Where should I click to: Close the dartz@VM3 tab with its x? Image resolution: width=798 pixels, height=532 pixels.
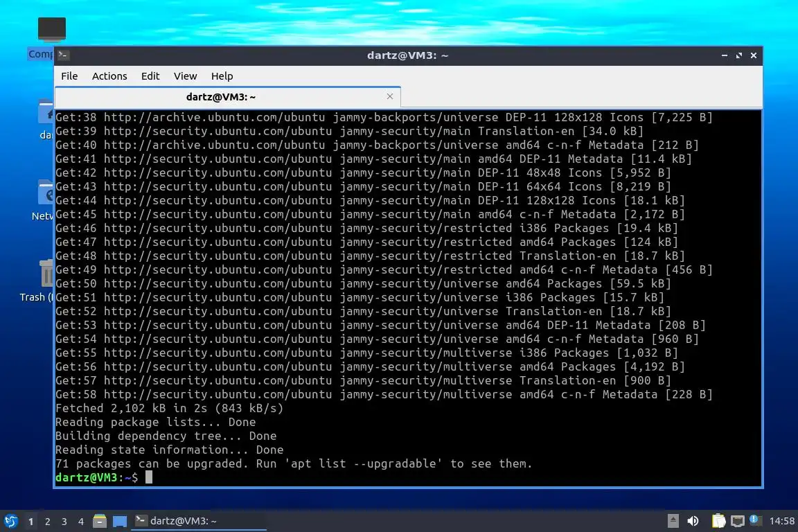click(x=390, y=96)
